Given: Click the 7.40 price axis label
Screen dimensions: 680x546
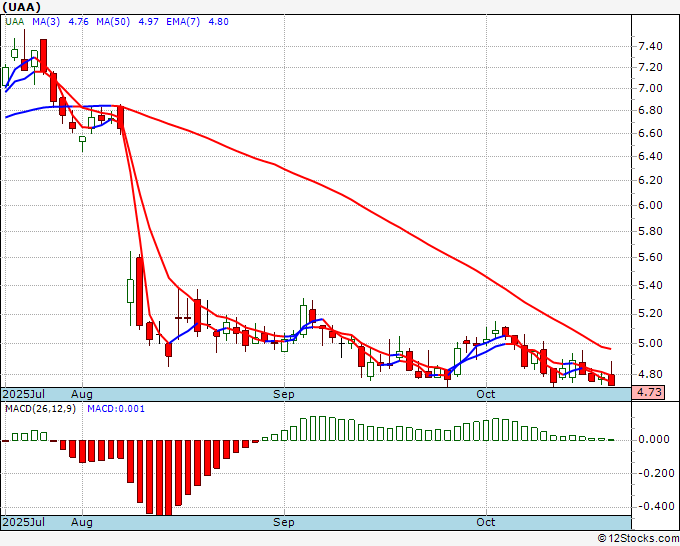Looking at the screenshot, I should click(x=650, y=46).
